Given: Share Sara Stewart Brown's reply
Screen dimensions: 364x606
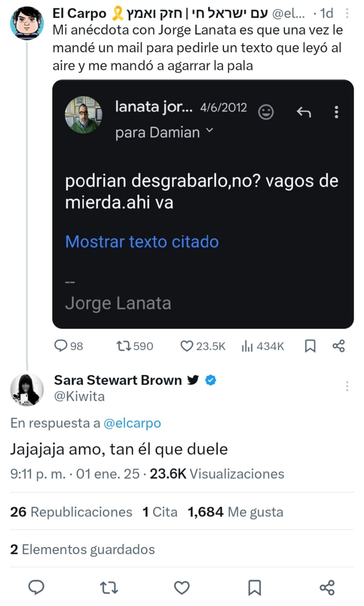Looking at the screenshot, I should [x=327, y=588].
